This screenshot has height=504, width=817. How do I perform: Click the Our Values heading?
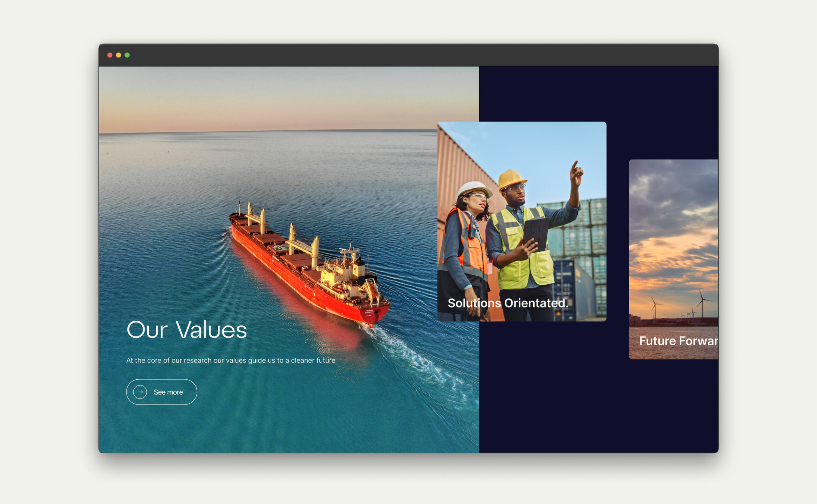pyautogui.click(x=186, y=330)
